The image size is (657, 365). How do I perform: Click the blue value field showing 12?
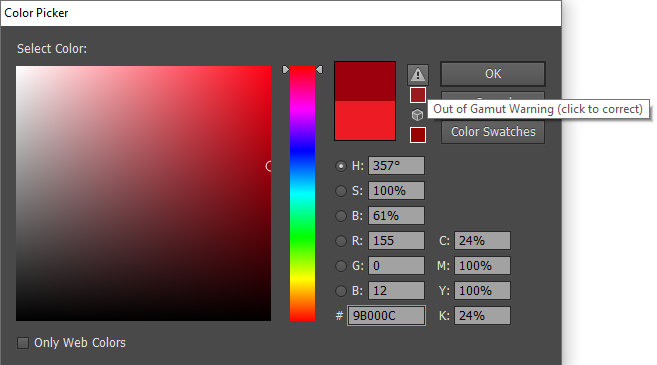click(x=396, y=290)
